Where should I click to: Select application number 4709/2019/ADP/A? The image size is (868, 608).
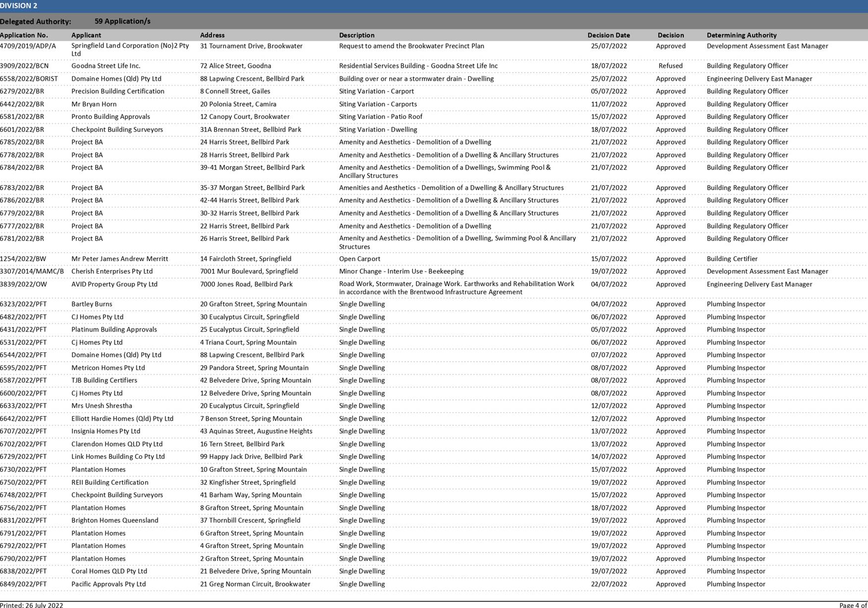(x=28, y=46)
